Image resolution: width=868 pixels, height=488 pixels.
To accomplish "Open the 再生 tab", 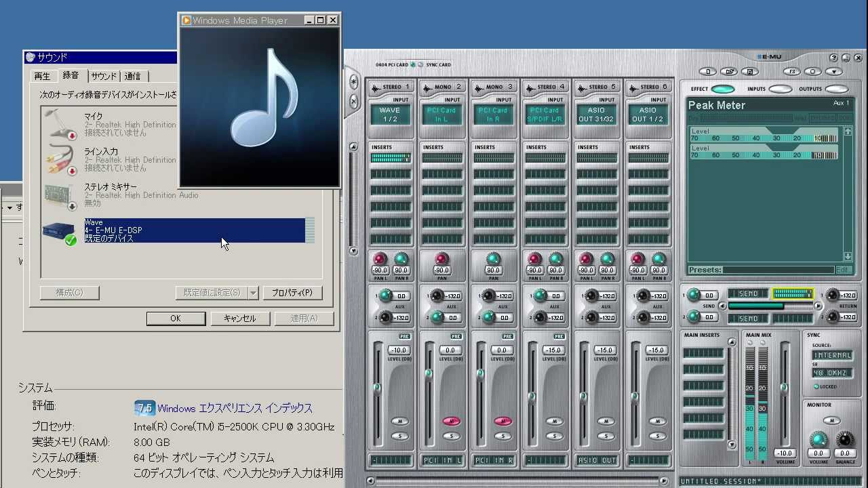I will click(x=42, y=77).
